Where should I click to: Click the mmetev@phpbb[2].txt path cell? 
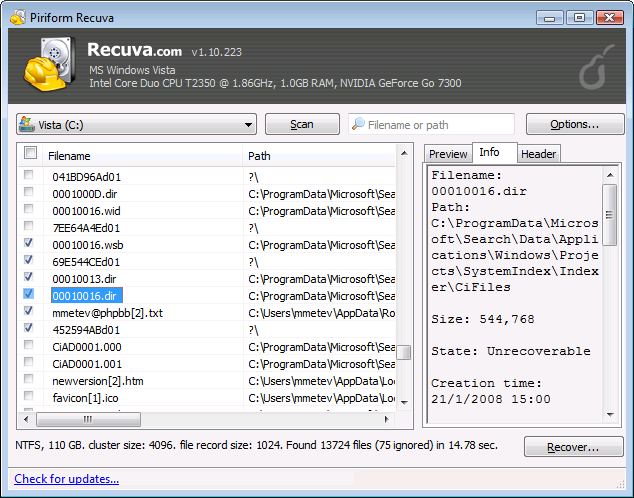pos(321,313)
